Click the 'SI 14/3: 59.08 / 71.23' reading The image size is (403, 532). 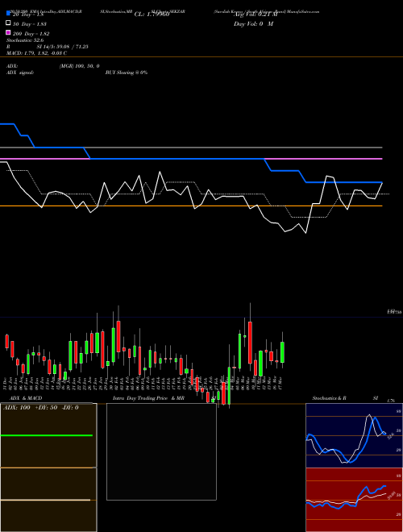point(62,47)
